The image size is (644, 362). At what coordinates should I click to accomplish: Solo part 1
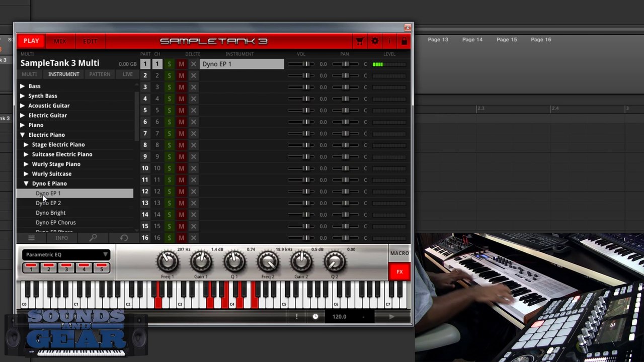pos(169,64)
